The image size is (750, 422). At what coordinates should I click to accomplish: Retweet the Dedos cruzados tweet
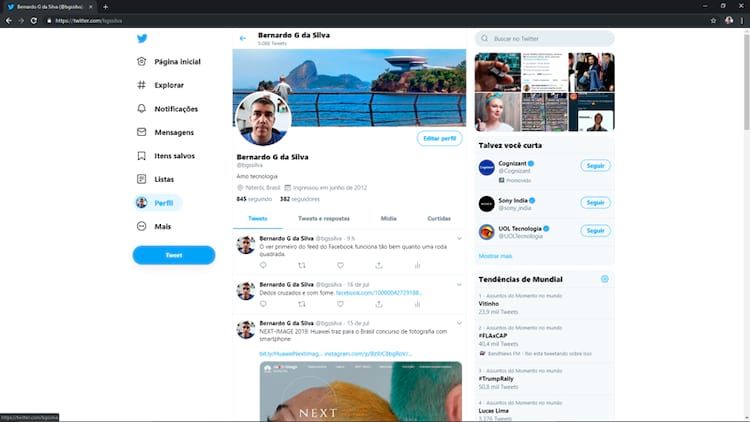[x=302, y=304]
